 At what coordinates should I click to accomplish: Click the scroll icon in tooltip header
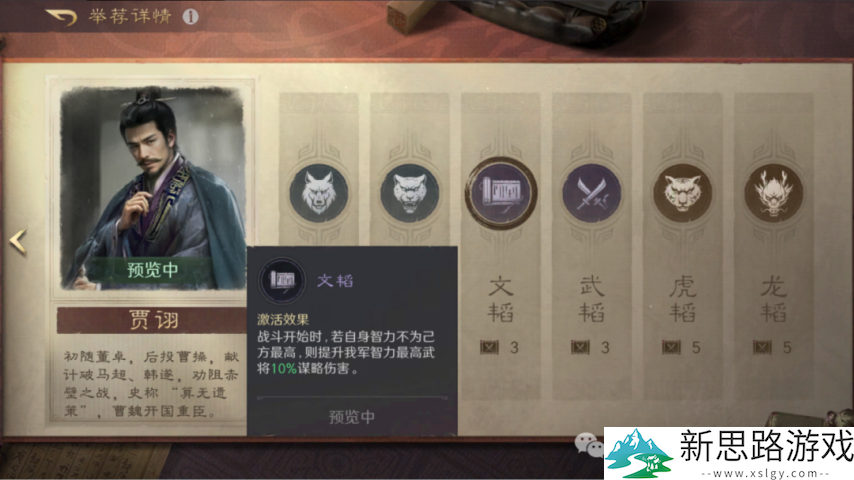[x=282, y=280]
